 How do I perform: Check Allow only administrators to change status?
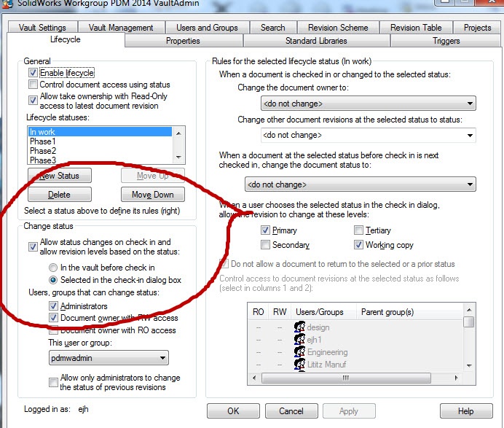[x=53, y=382]
